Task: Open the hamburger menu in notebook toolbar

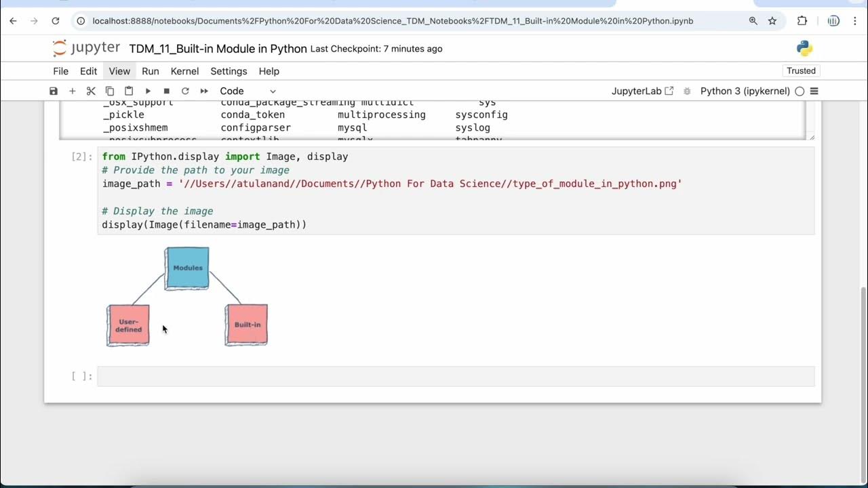Action: pyautogui.click(x=814, y=91)
